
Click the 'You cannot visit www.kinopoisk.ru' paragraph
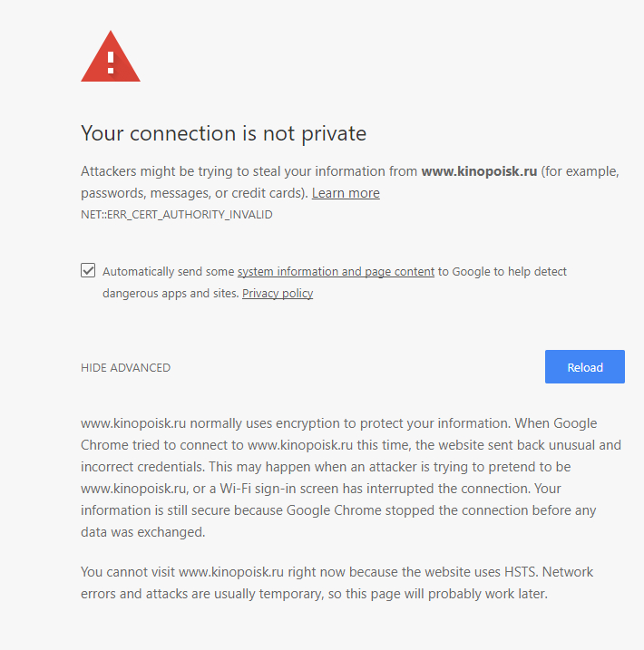click(x=337, y=583)
